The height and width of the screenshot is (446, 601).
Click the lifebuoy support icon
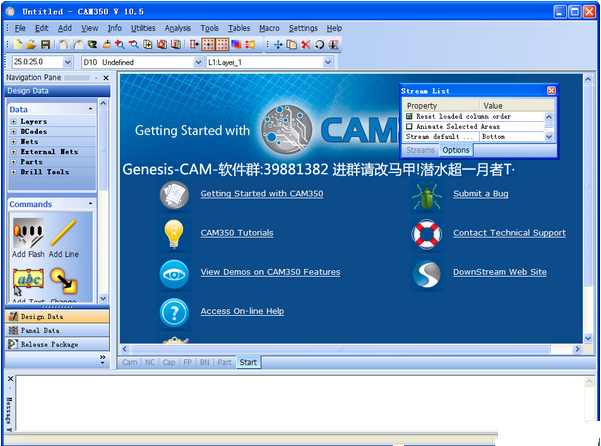427,234
